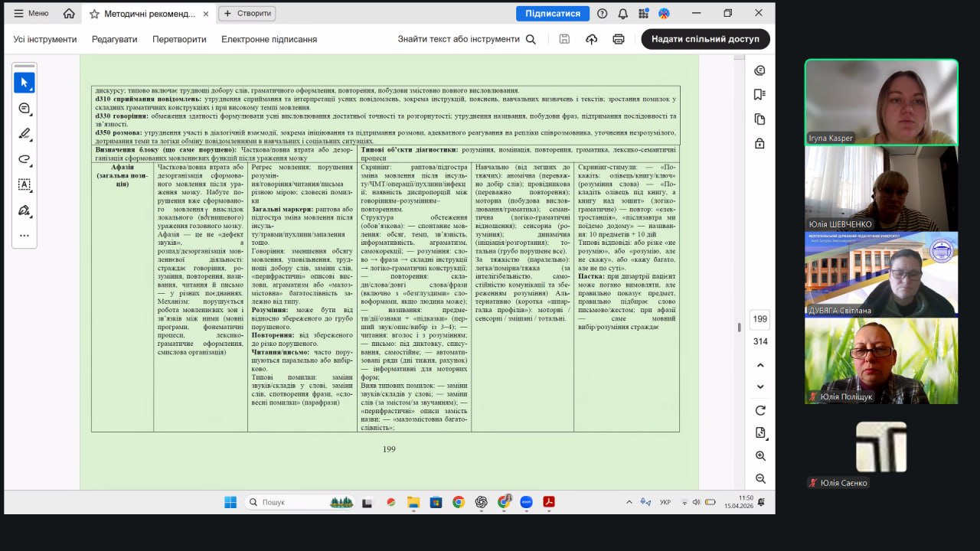Open the bookmarks panel icon

[x=759, y=95]
